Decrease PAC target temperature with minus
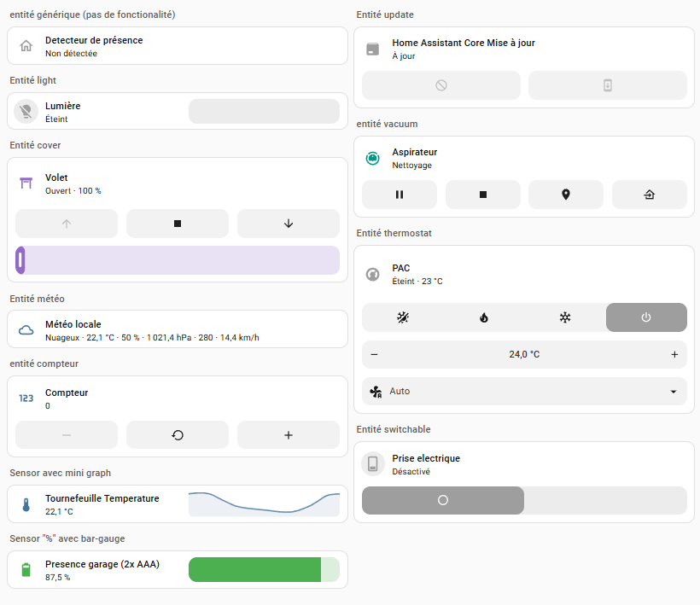Viewport: 700px width, 605px height. [374, 354]
